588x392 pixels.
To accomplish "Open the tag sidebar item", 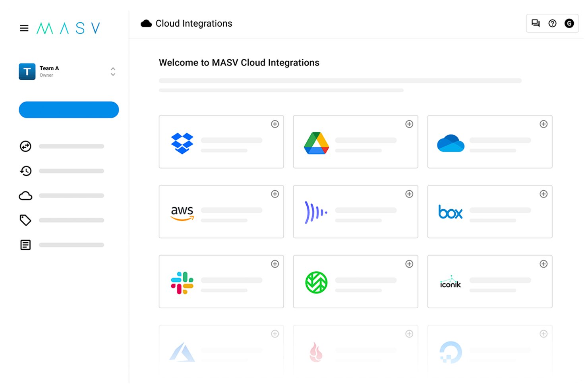I will click(25, 220).
